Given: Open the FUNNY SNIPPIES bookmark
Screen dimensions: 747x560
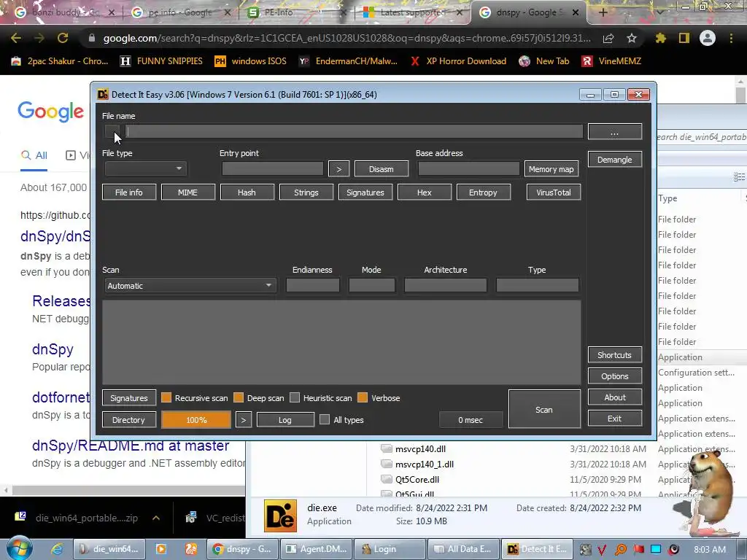Looking at the screenshot, I should (161, 61).
